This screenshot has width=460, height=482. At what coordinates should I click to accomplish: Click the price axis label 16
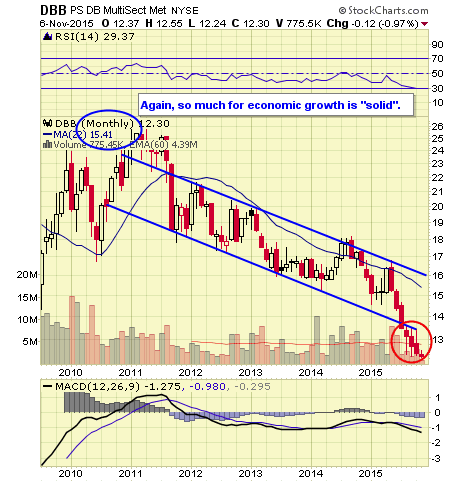[x=437, y=275]
